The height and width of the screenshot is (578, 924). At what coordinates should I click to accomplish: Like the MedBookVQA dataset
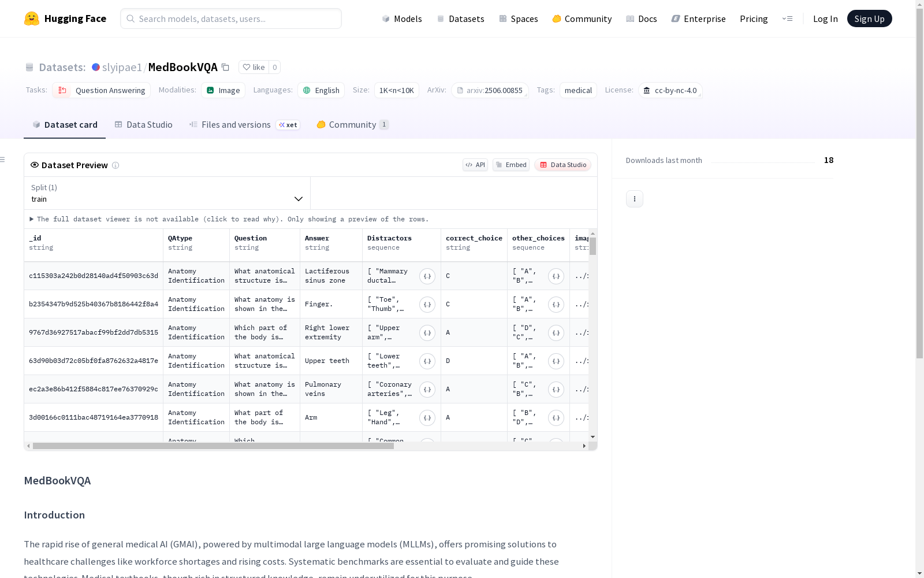pyautogui.click(x=254, y=68)
